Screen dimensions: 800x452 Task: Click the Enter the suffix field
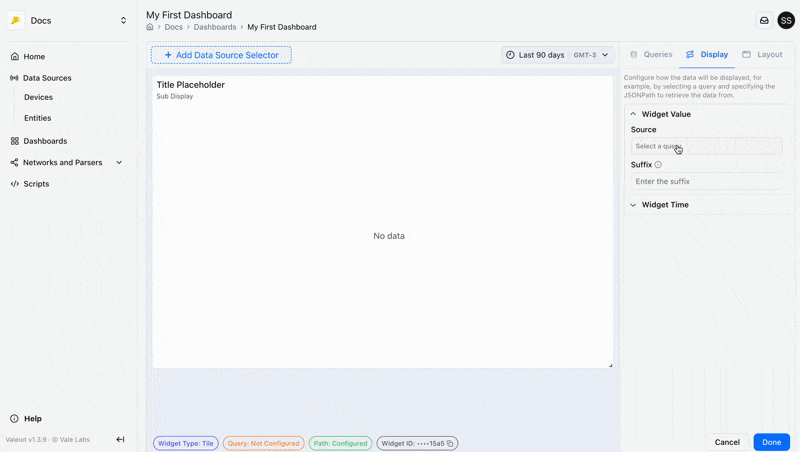pyautogui.click(x=707, y=182)
